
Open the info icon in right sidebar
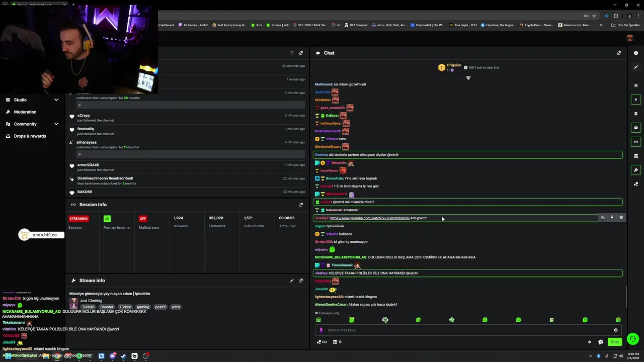(x=636, y=53)
